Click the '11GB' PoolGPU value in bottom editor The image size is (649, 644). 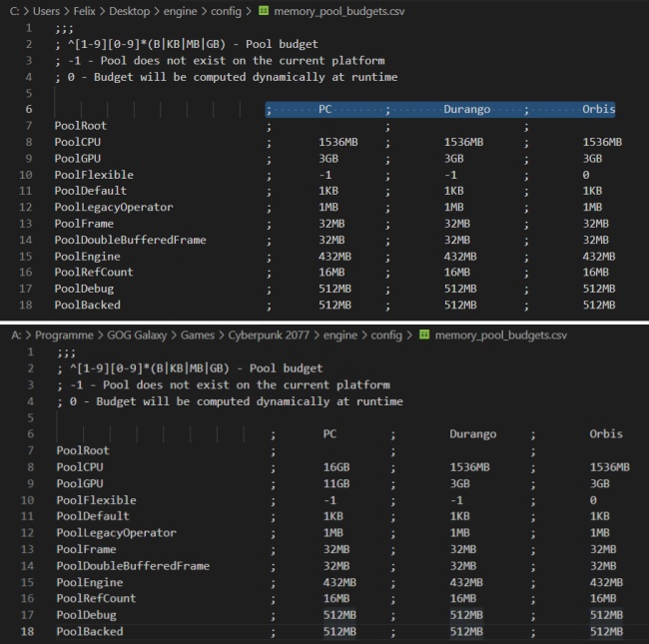[x=336, y=483]
